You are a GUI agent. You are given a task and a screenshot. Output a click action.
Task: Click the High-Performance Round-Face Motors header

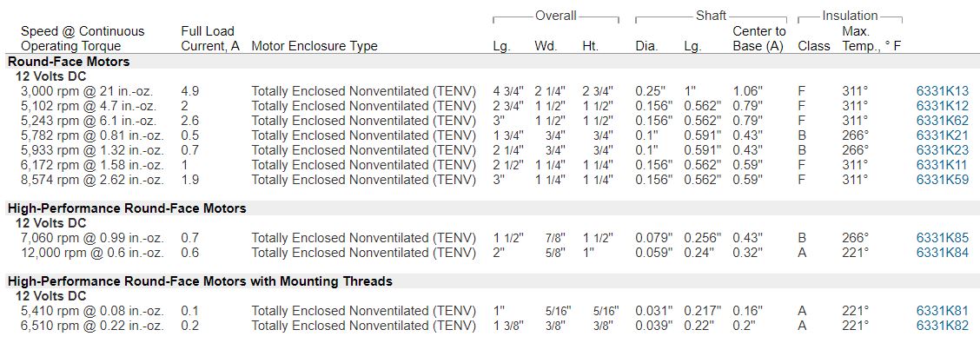[127, 208]
